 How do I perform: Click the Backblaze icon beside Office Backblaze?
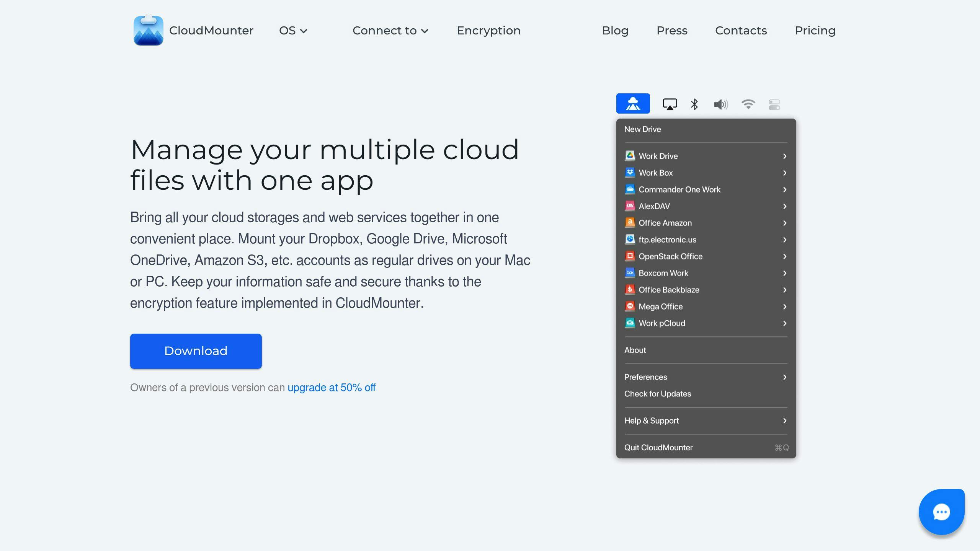pyautogui.click(x=630, y=290)
